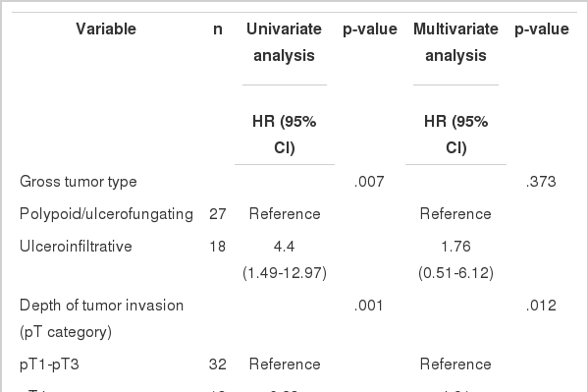Image resolution: width=588 pixels, height=392 pixels.
Task: Select the Gross tumor type row label
Action: coord(78,182)
